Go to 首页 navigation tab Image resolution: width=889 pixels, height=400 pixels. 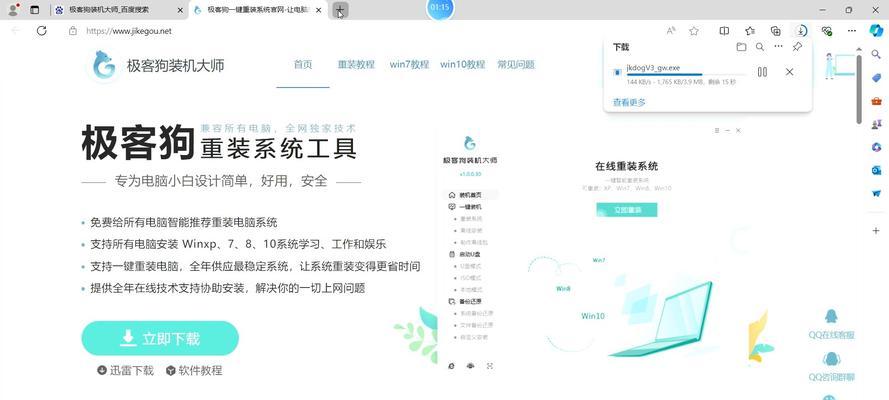(303, 65)
